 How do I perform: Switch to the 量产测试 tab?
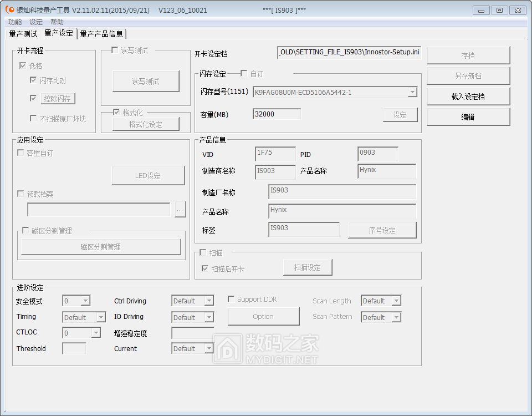pyautogui.click(x=23, y=34)
